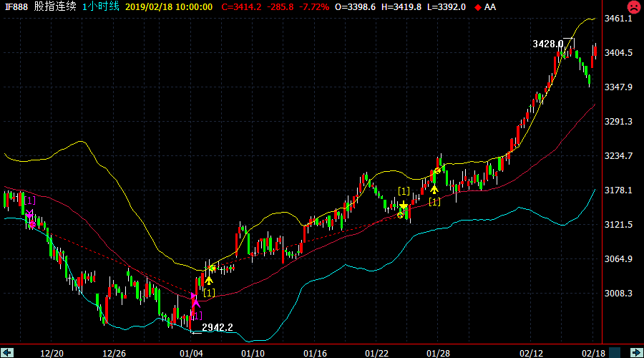Screen dimensions: 644x358
Task: Click the IF888 contract code label
Action: tap(16, 6)
